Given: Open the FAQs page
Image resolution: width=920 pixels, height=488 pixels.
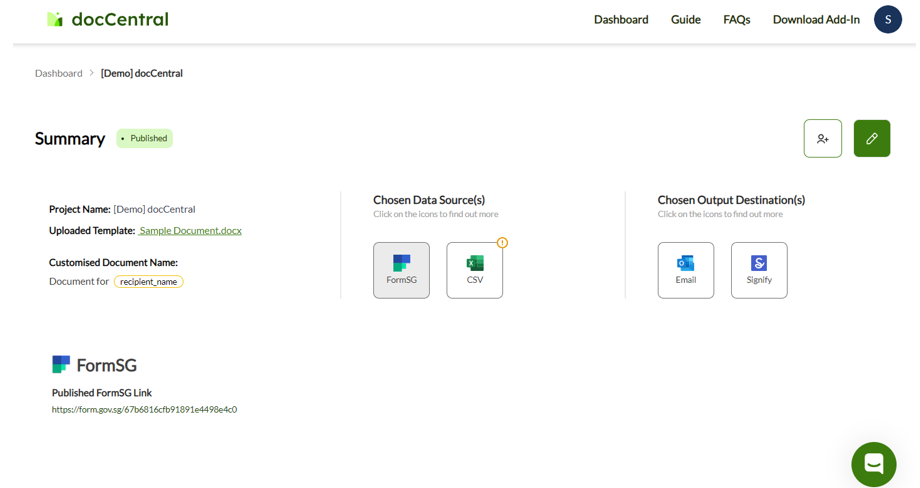Looking at the screenshot, I should (x=736, y=19).
